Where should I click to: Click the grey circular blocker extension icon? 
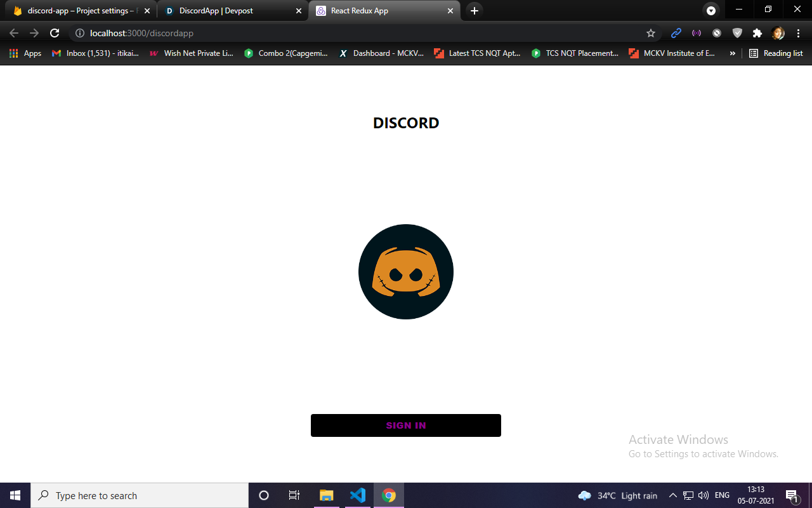[717, 33]
